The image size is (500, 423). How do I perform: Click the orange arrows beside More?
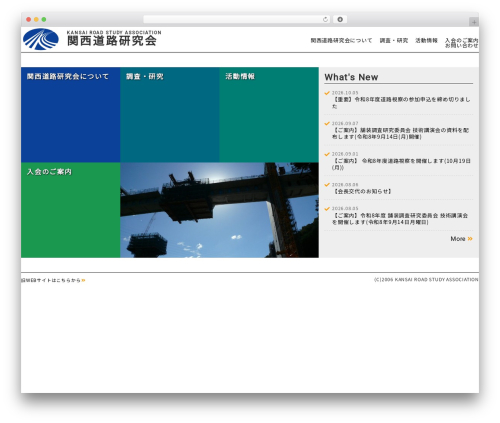[470, 239]
